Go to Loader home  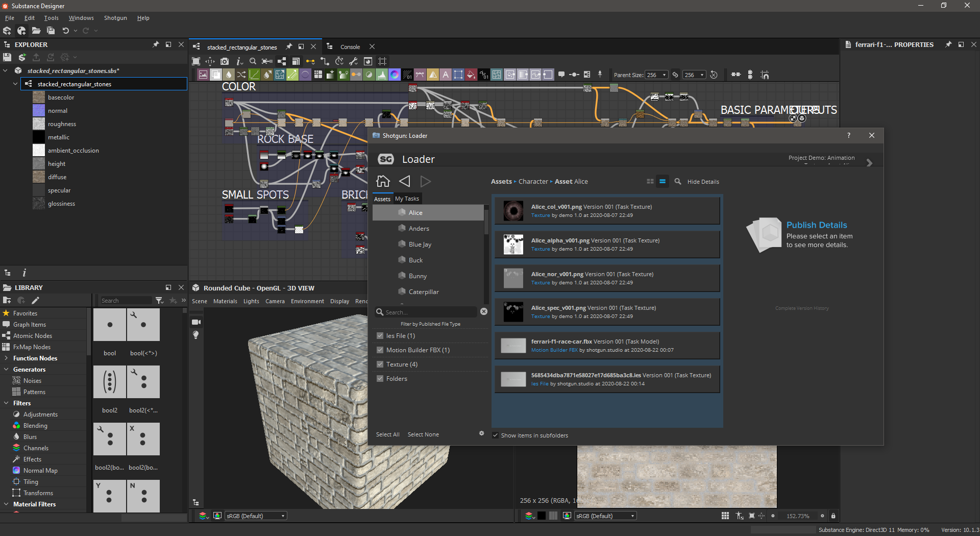(x=383, y=181)
